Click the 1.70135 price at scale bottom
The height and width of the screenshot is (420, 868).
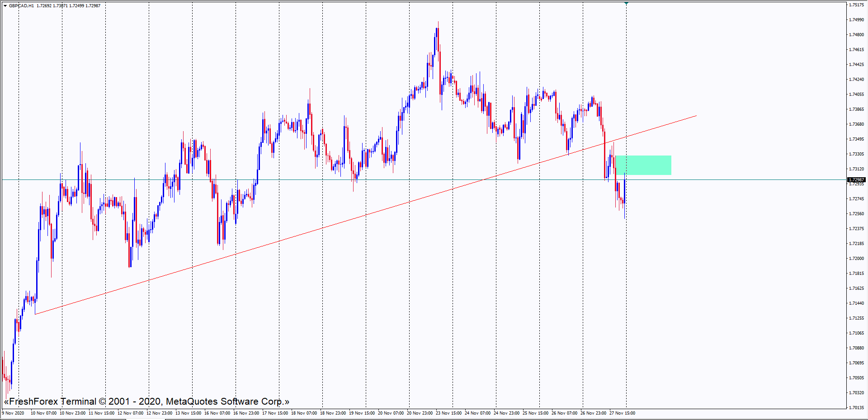tap(856, 408)
